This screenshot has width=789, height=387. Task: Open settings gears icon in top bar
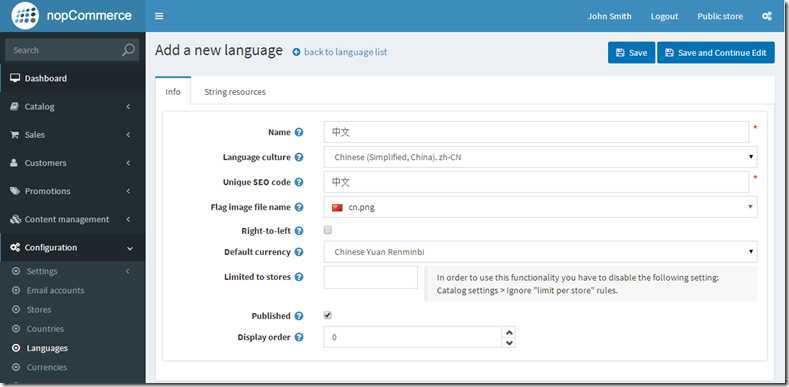pyautogui.click(x=766, y=16)
